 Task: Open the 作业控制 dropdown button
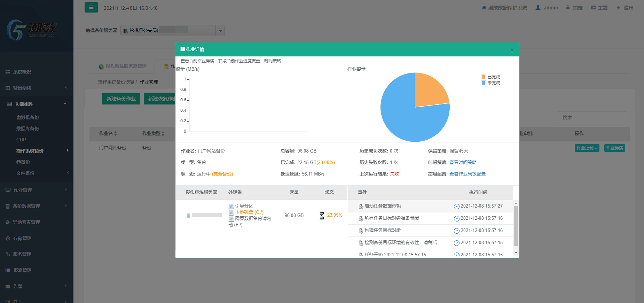[x=587, y=148]
